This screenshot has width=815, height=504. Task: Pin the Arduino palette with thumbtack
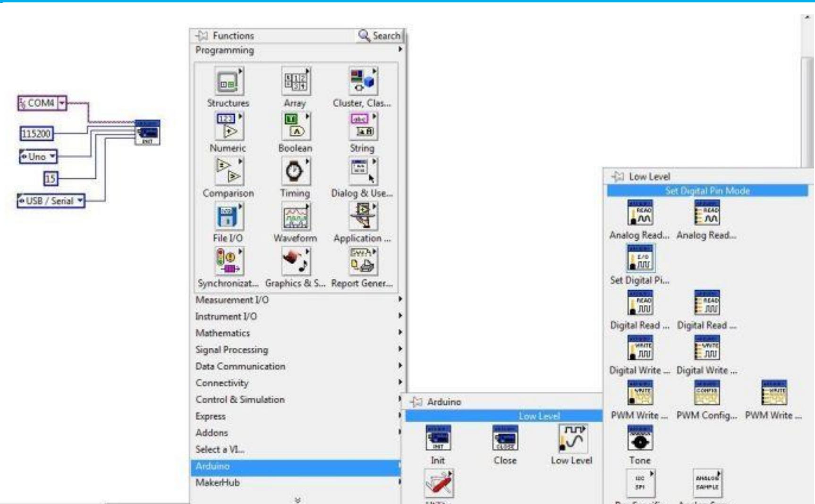416,402
